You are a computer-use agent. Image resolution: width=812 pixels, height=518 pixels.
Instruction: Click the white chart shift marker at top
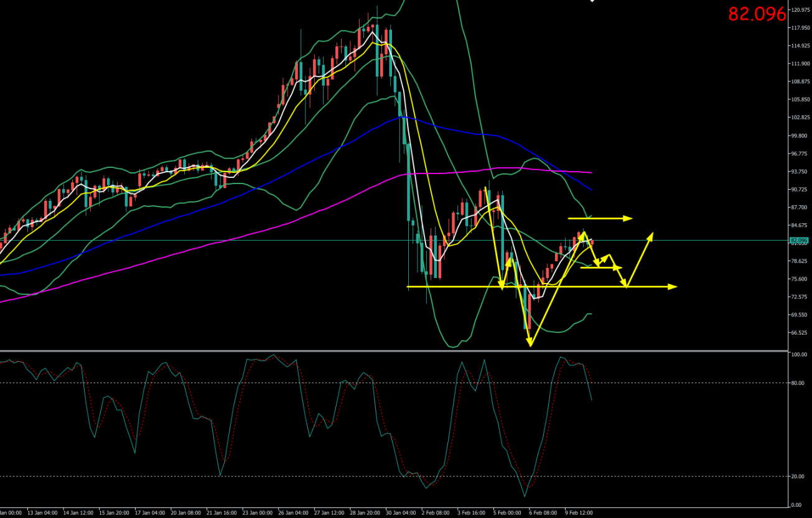point(592,1)
